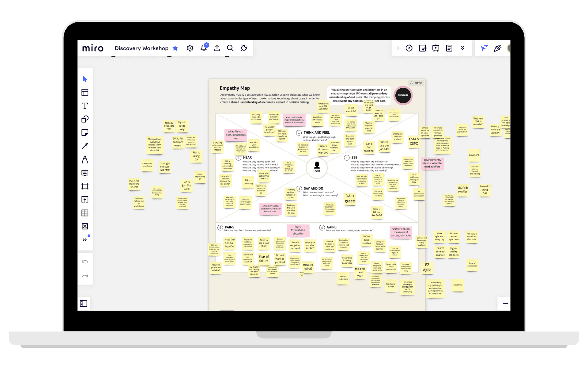The width and height of the screenshot is (588, 368).
Task: Select 'Where are the job ads?' sticky
Action: pos(384,146)
